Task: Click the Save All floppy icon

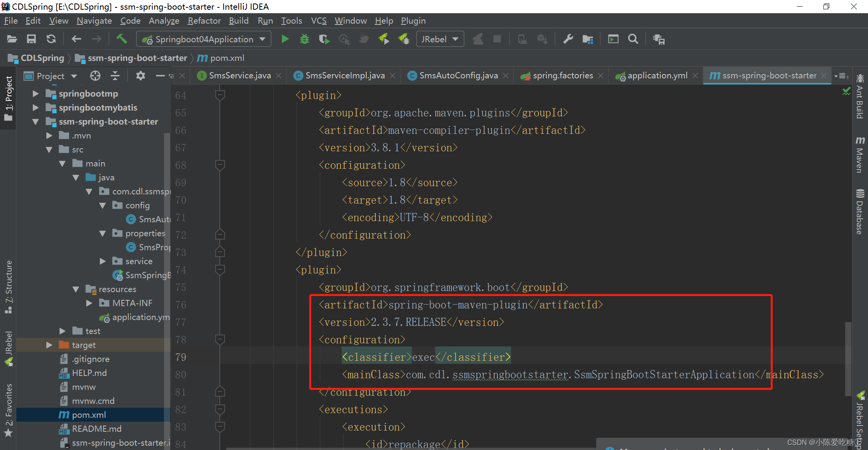Action: click(31, 39)
